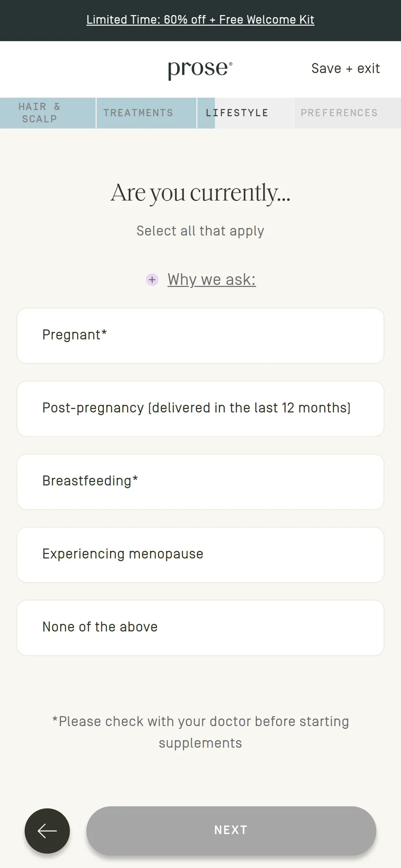Viewport: 401px width, 868px height.
Task: Select the Pregnant option
Action: (x=200, y=336)
